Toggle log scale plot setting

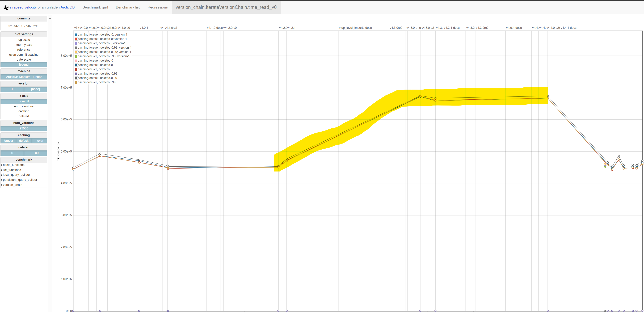coord(24,40)
